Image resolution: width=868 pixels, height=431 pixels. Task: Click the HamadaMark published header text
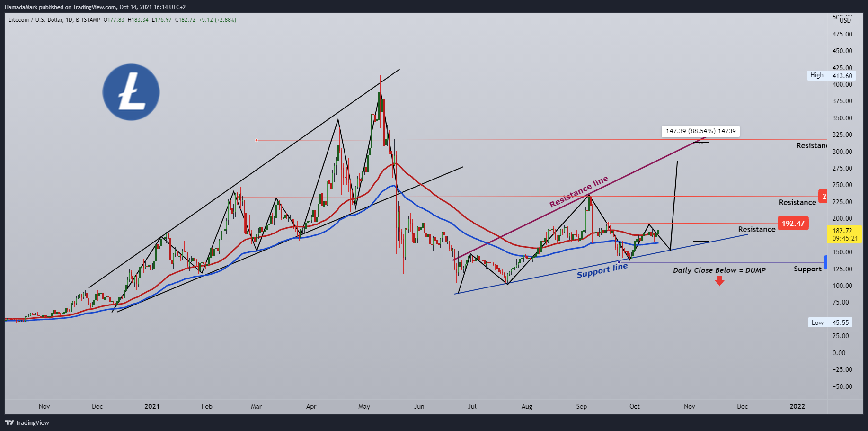click(x=95, y=7)
